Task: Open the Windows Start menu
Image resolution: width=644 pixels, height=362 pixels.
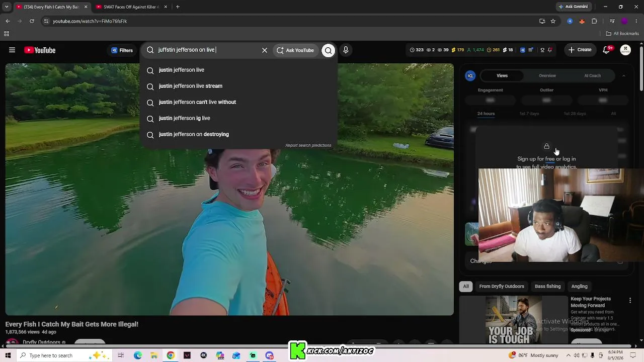Action: 8,355
